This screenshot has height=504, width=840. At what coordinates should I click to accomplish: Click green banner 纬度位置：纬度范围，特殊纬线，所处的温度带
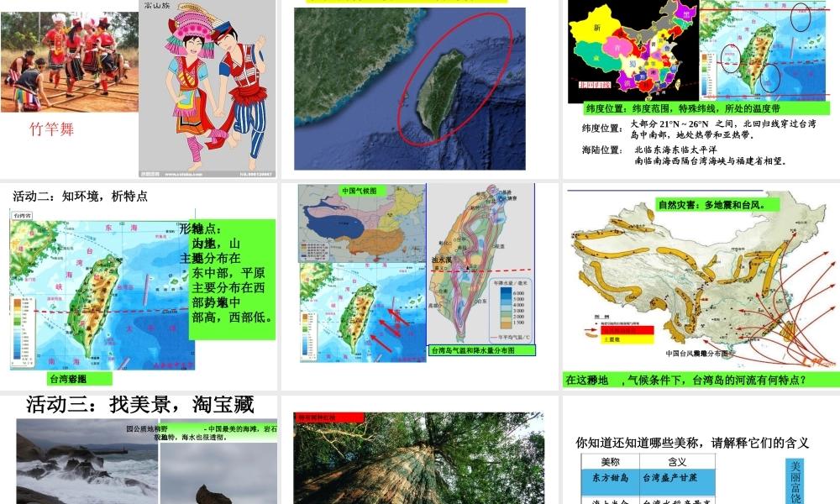tap(706, 108)
